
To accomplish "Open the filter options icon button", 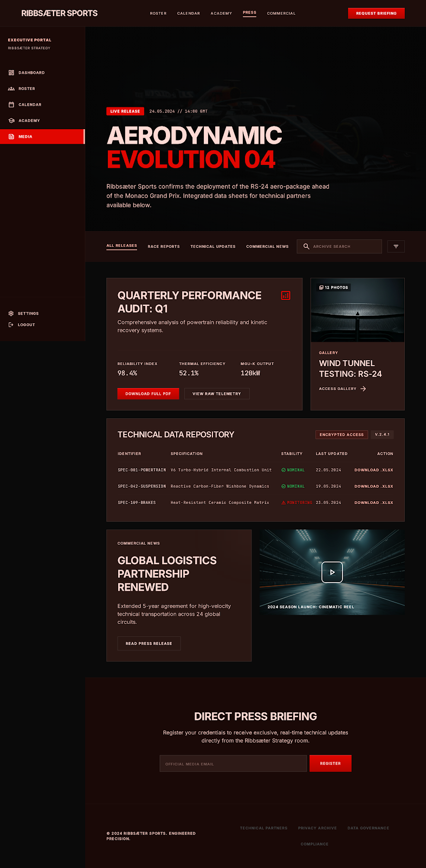I will 396,246.
